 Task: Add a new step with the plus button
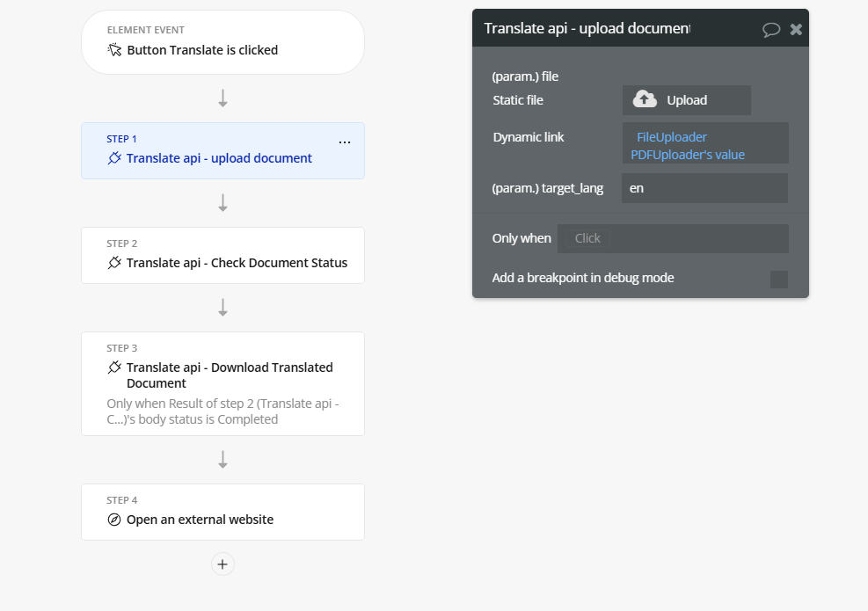(x=222, y=564)
